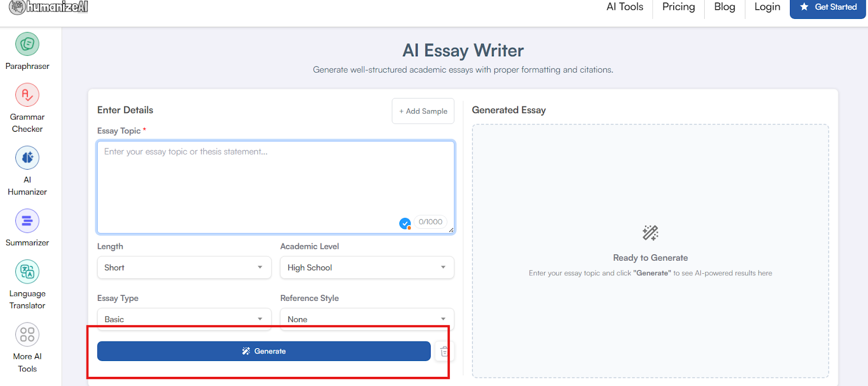Click the humanizeAI logo
Viewport: 868px width, 386px height.
(x=49, y=7)
